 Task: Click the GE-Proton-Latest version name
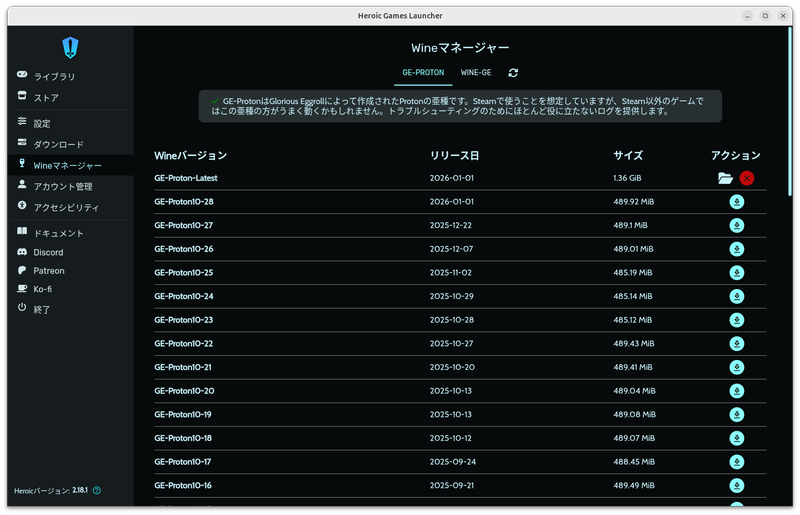pyautogui.click(x=186, y=178)
